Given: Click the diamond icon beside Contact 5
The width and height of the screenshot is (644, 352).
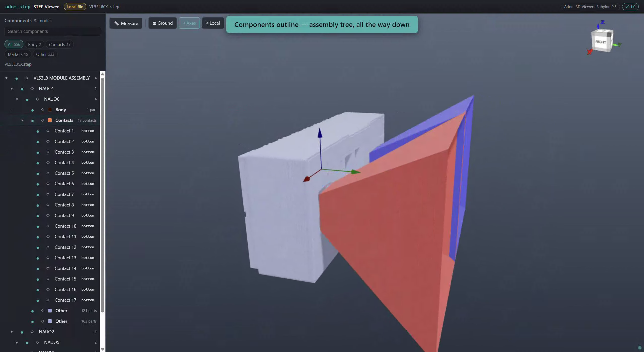Looking at the screenshot, I should [x=48, y=173].
